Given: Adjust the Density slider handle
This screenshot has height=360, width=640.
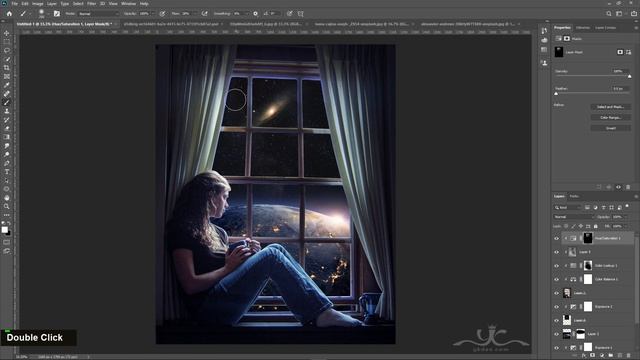Looking at the screenshot, I should click(x=629, y=76).
